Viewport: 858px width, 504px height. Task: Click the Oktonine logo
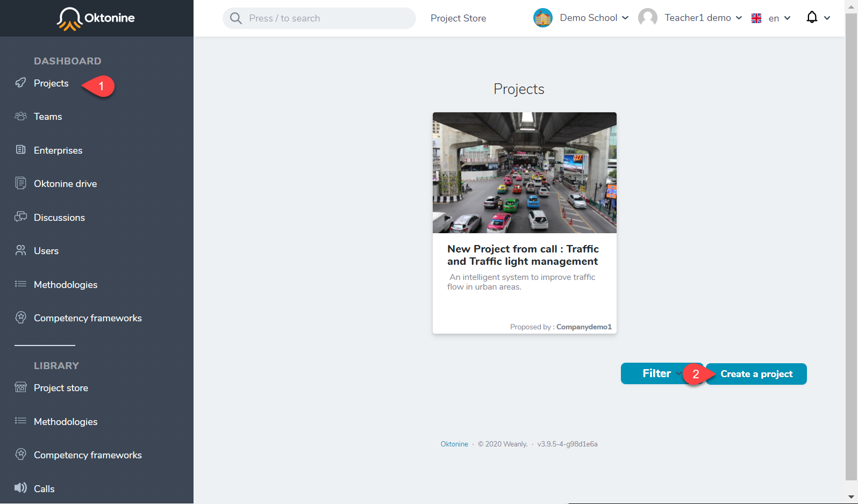click(96, 18)
